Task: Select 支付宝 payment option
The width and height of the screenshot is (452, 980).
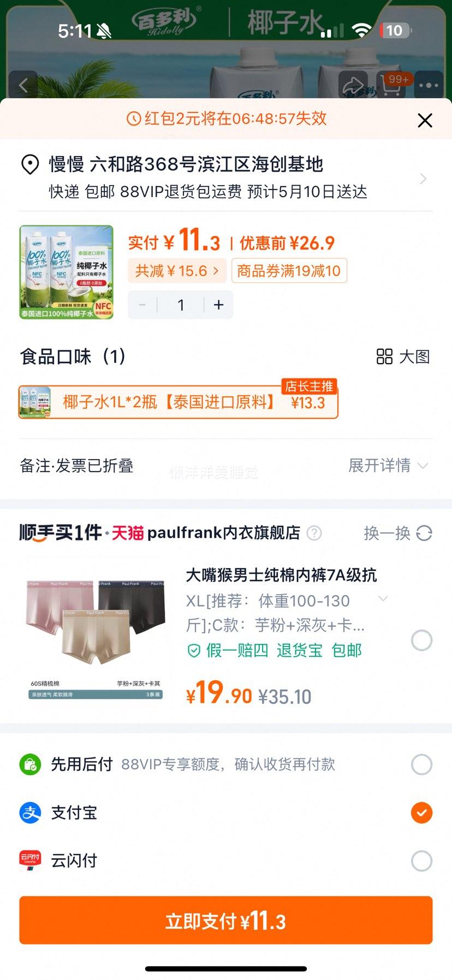Action: tap(421, 812)
